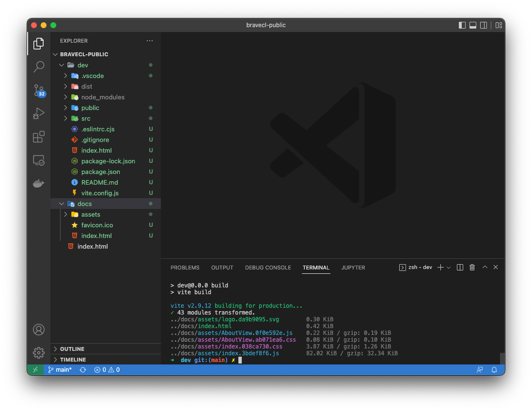Switch to the PROBLEMS tab
The height and width of the screenshot is (411, 532).
click(x=185, y=268)
